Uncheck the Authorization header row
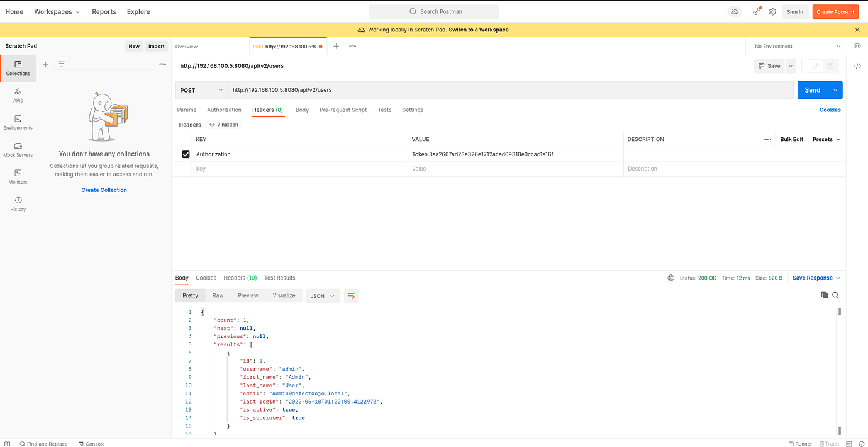Image resolution: width=868 pixels, height=447 pixels. (186, 154)
